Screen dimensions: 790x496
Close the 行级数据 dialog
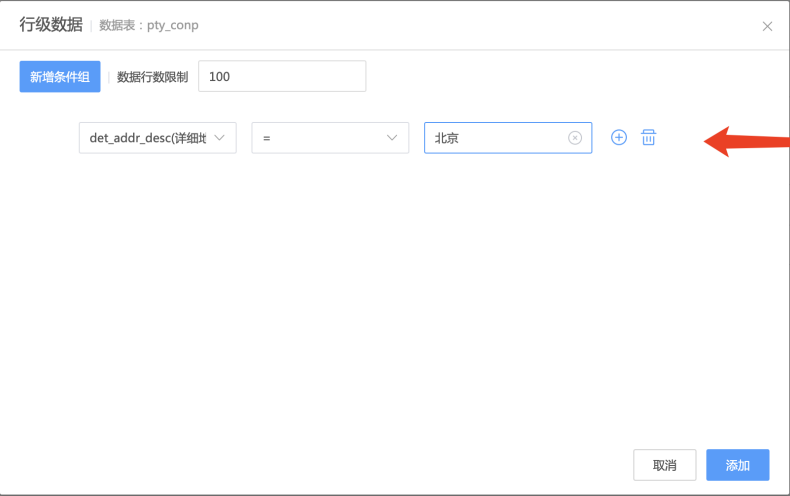click(767, 26)
